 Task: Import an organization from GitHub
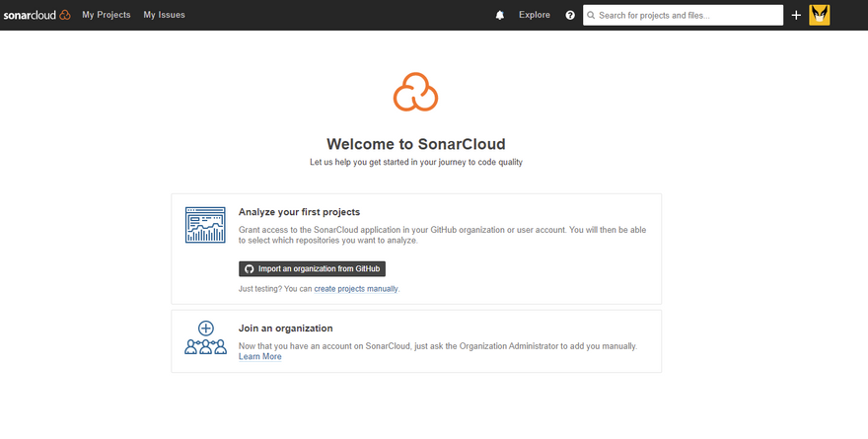313,269
